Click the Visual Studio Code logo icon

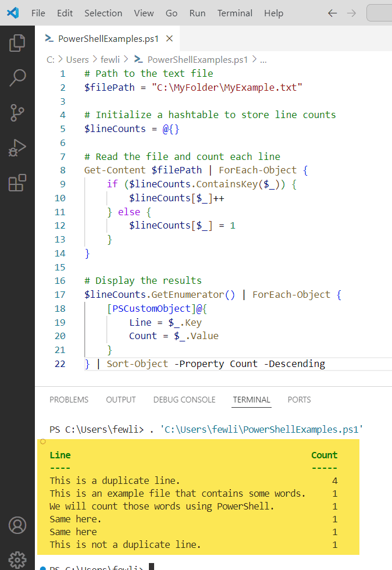(13, 13)
